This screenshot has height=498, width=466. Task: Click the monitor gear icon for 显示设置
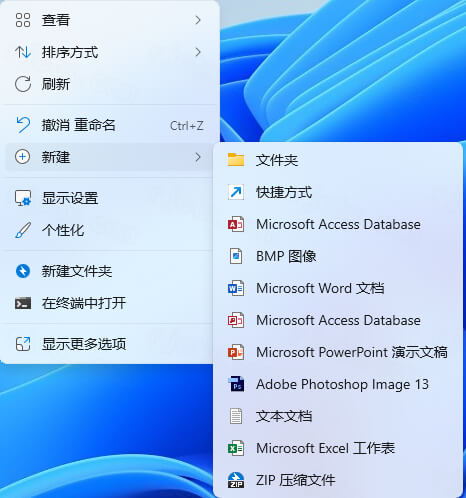pyautogui.click(x=23, y=198)
